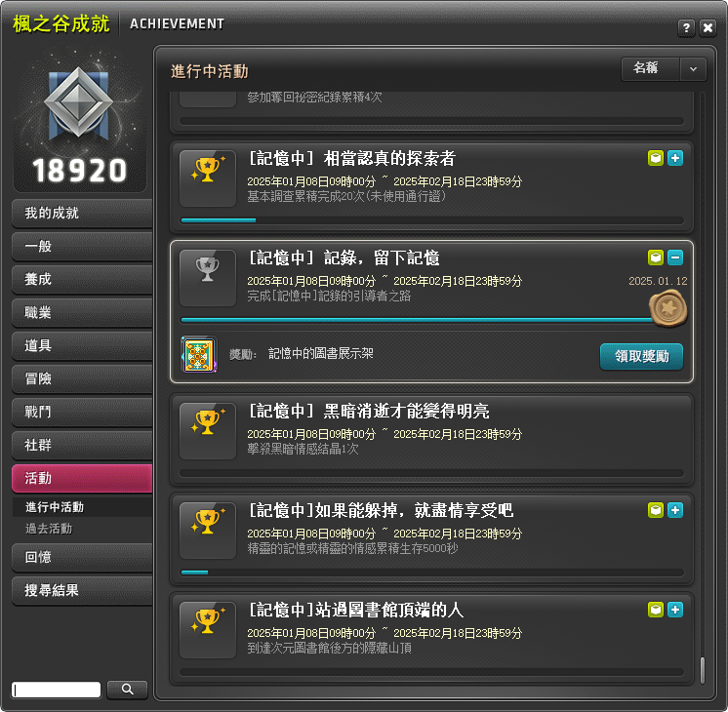The height and width of the screenshot is (712, 728).
Task: Click trophy icon of 黑暗消逝才能變得明亮
Action: [x=208, y=431]
